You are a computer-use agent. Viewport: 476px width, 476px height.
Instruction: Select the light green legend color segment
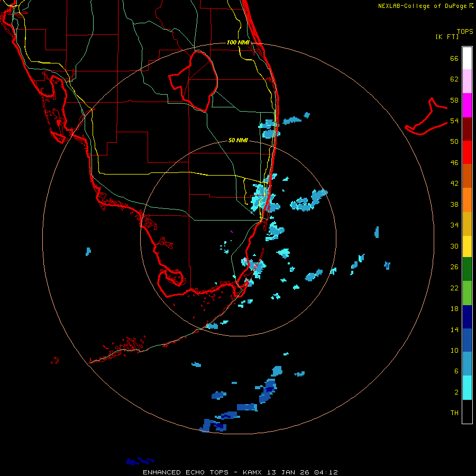point(467,293)
